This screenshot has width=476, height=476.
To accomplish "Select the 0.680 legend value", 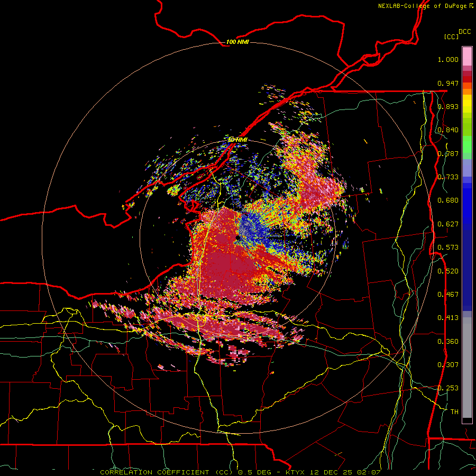I will 448,200.
